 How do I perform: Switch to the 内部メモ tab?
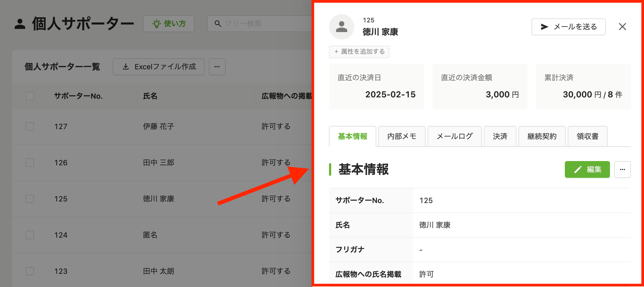tap(402, 136)
